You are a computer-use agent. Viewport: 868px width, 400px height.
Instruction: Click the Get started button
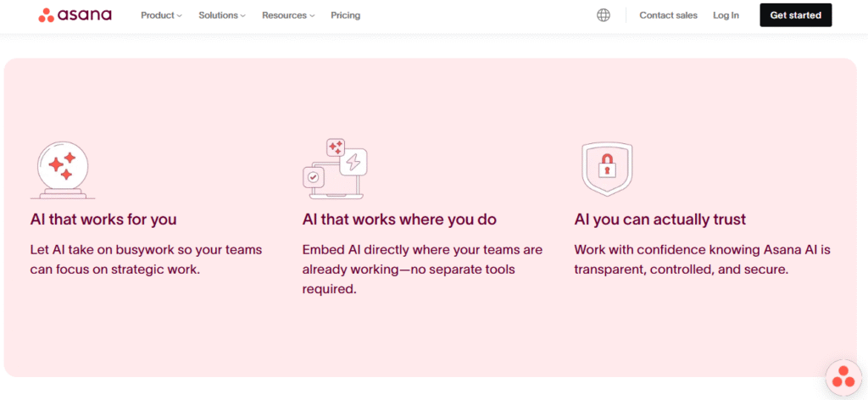(x=795, y=15)
